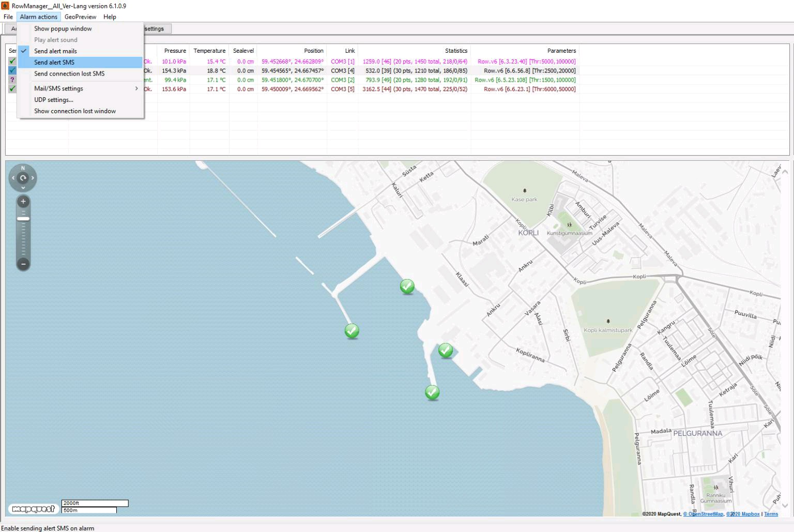The image size is (794, 532).
Task: Open the GeoPreview menu
Action: point(80,17)
